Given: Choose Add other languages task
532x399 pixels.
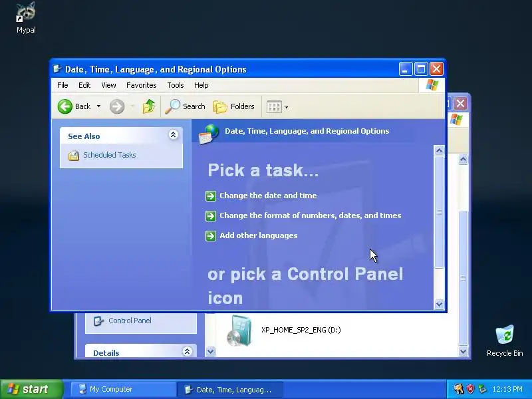Looking at the screenshot, I should click(258, 235).
